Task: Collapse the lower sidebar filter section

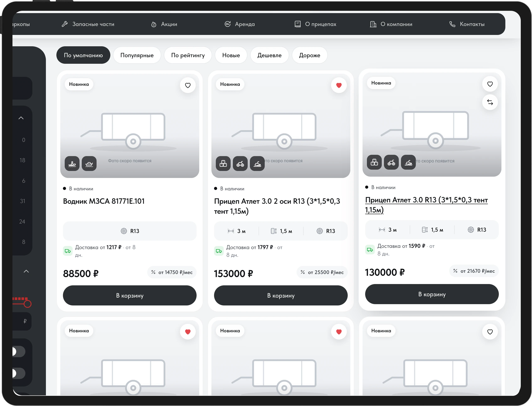Action: click(26, 271)
